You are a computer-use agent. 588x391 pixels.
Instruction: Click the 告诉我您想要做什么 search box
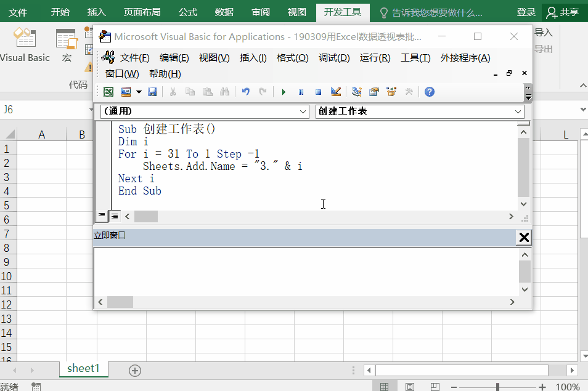[431, 13]
